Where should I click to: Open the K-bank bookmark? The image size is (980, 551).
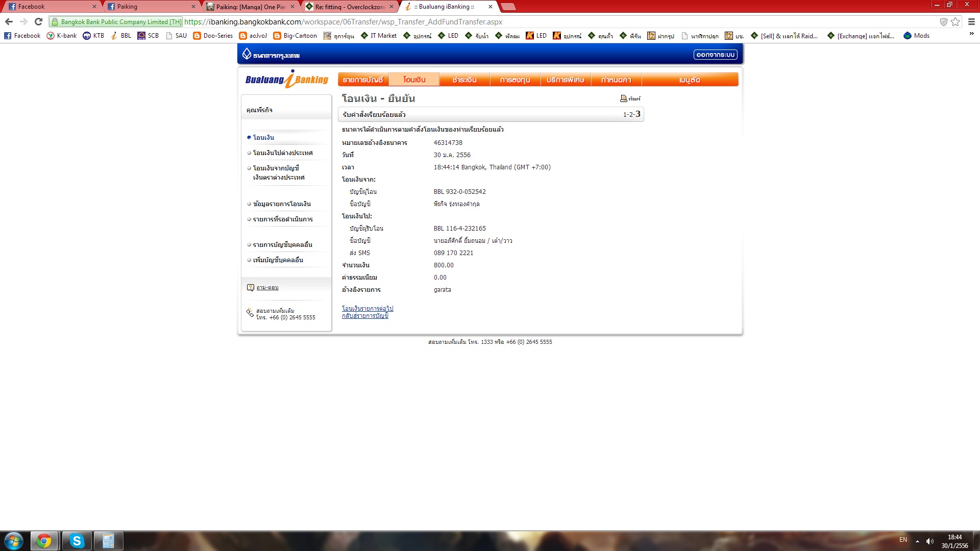pos(62,36)
